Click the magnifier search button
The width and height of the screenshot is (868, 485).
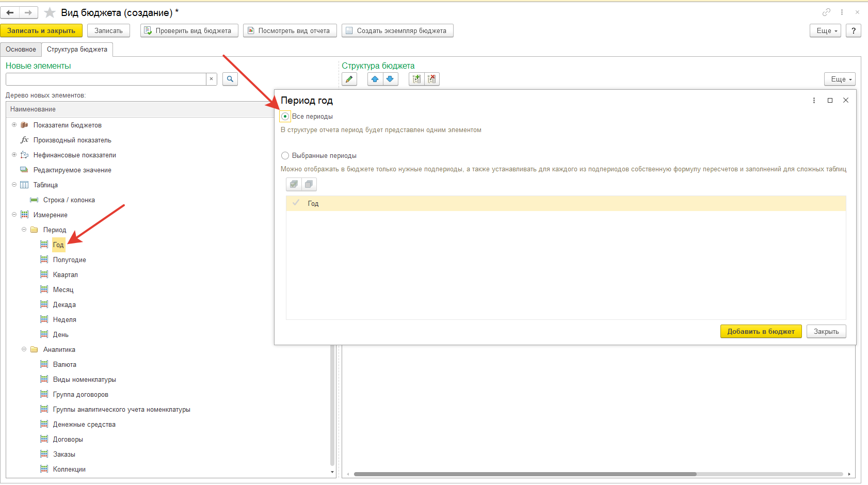[230, 79]
